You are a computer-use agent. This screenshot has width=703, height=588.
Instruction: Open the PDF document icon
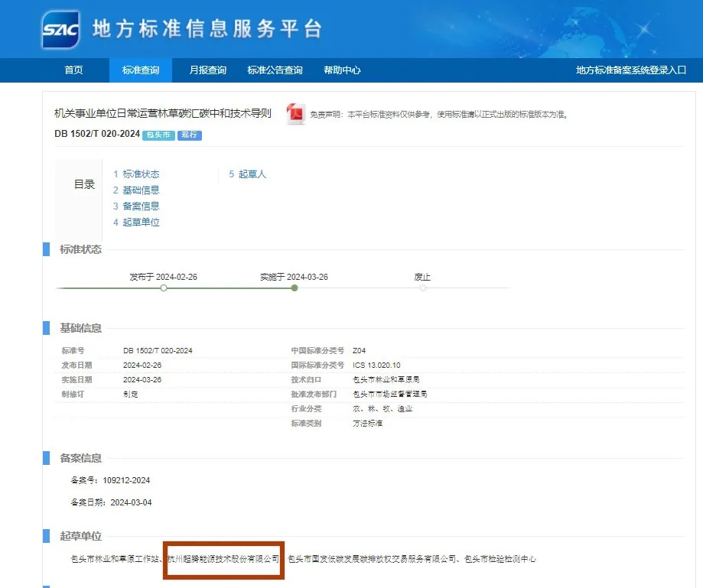point(295,114)
